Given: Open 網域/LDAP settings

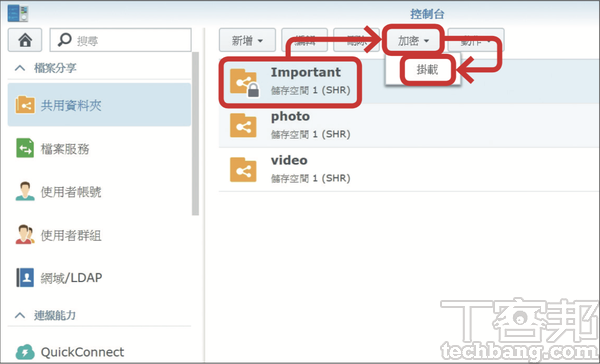Looking at the screenshot, I should (99, 277).
